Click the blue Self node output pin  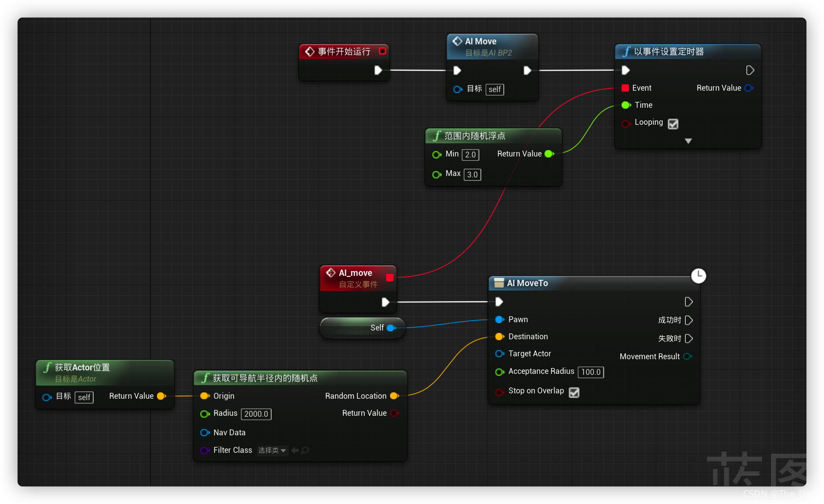pyautogui.click(x=391, y=328)
